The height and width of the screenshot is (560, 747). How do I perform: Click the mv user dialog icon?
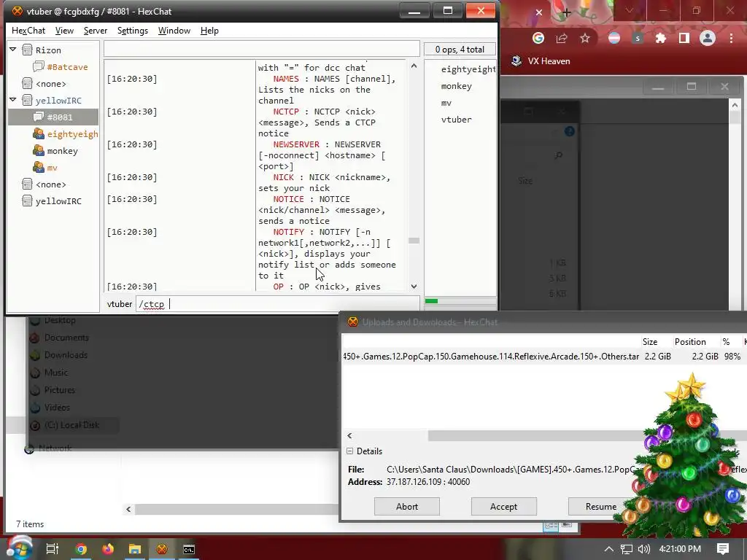pyautogui.click(x=39, y=168)
